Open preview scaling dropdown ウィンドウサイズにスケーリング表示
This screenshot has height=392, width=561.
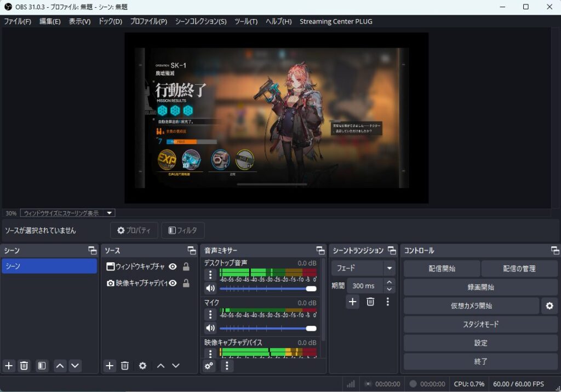tap(67, 213)
